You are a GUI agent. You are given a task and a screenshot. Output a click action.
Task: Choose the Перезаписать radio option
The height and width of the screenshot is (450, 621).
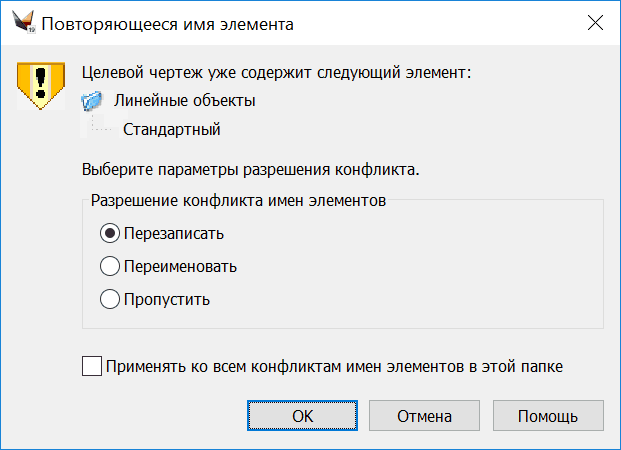point(110,233)
